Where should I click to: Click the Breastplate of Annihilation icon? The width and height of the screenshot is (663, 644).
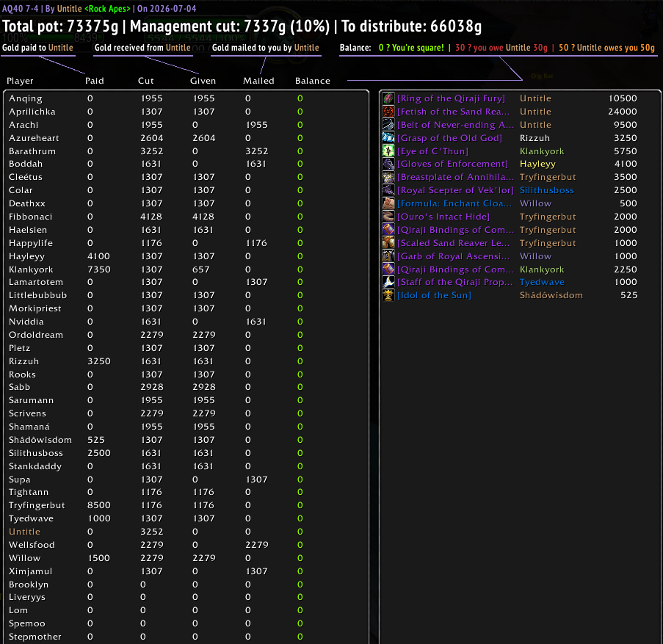[x=388, y=177]
